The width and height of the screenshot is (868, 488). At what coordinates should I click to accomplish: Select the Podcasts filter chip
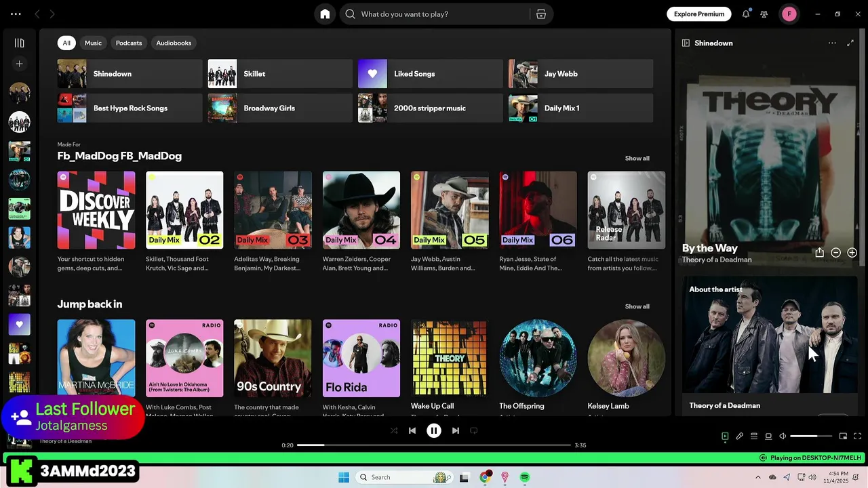point(129,43)
